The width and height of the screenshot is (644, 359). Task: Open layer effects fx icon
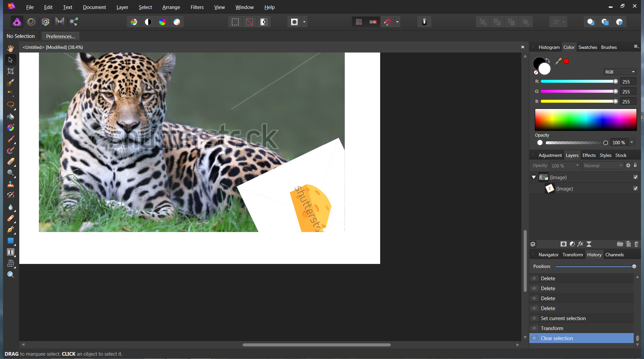(x=581, y=244)
